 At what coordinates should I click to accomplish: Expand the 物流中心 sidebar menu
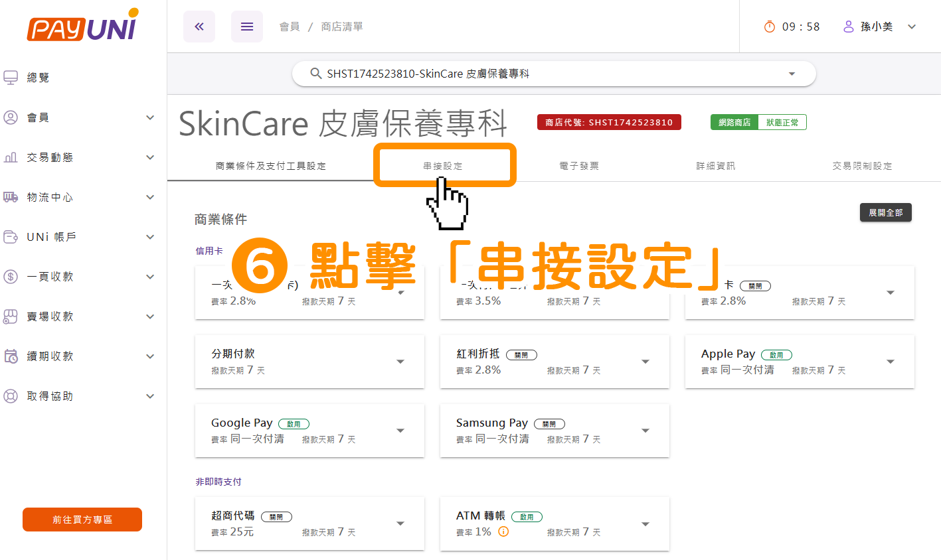[150, 197]
